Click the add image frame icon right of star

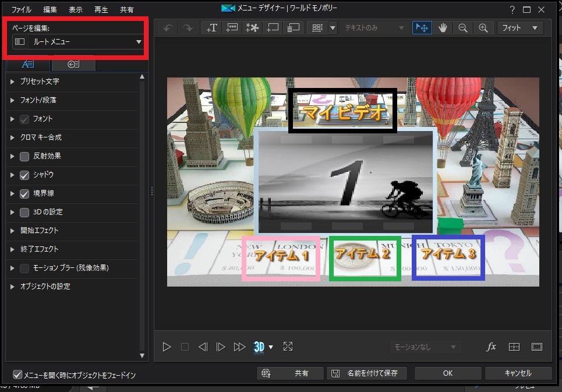click(273, 28)
